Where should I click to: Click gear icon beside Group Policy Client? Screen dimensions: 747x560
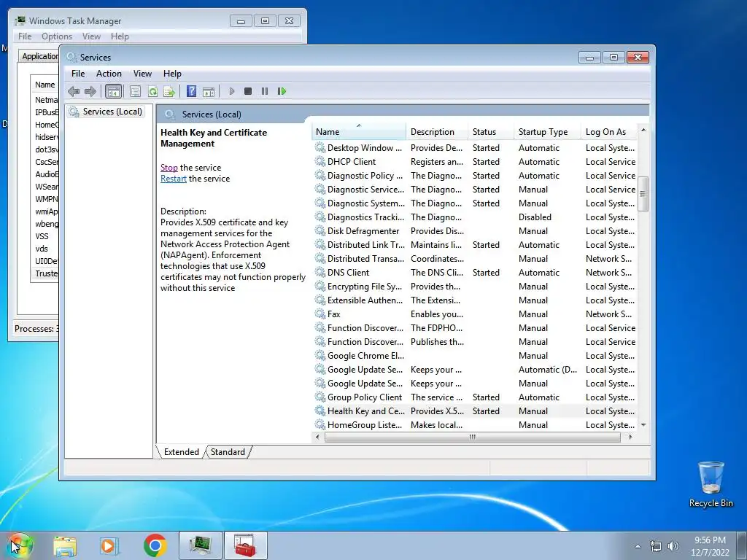click(x=320, y=397)
